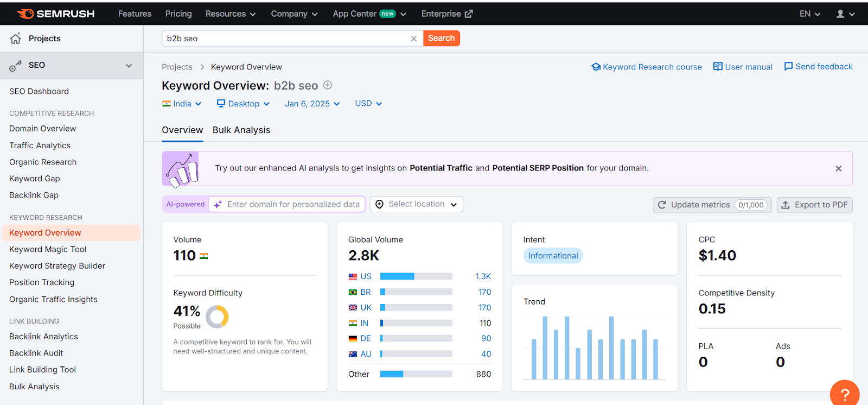This screenshot has height=405, width=868.
Task: Click Update metrics button
Action: click(x=712, y=205)
